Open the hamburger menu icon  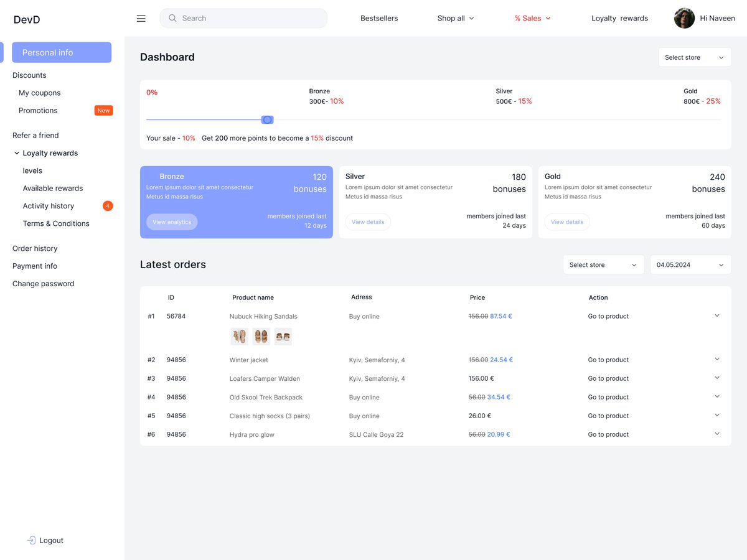[141, 19]
